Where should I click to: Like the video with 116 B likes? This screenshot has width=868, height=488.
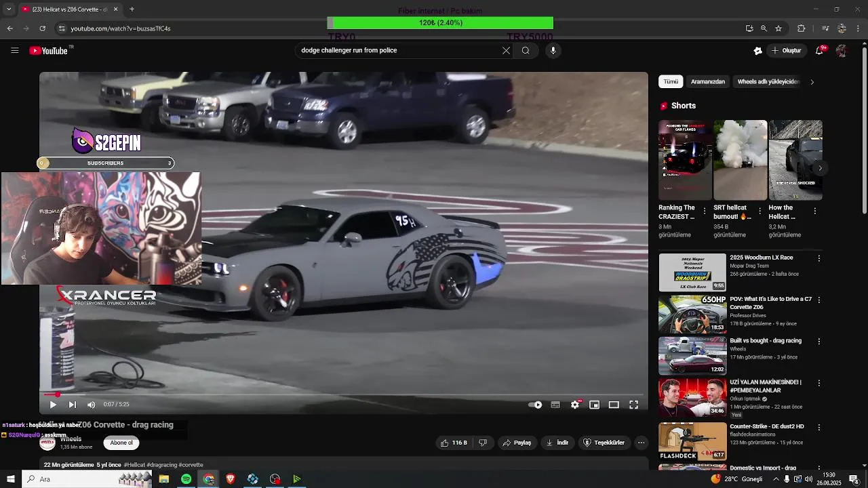[x=454, y=443]
